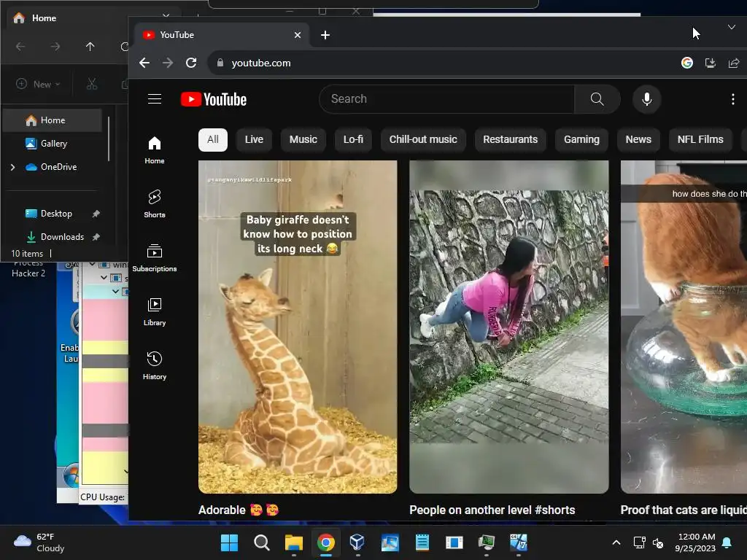Open the clock showing 12:00 AM
This screenshot has height=560, width=747.
tap(695, 542)
